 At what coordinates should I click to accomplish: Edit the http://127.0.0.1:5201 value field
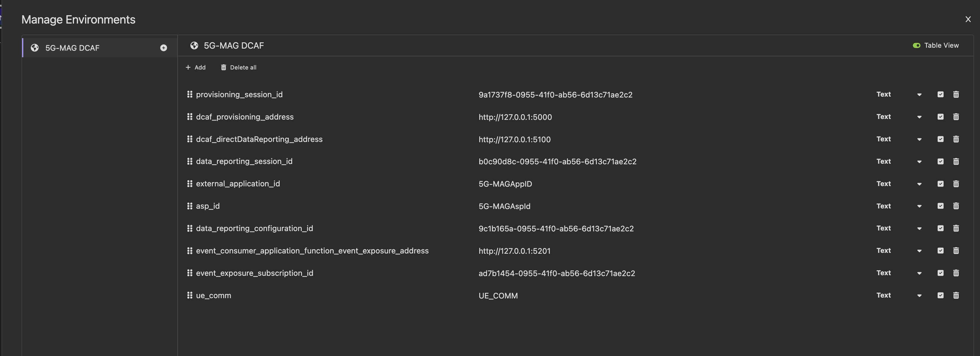tap(514, 251)
